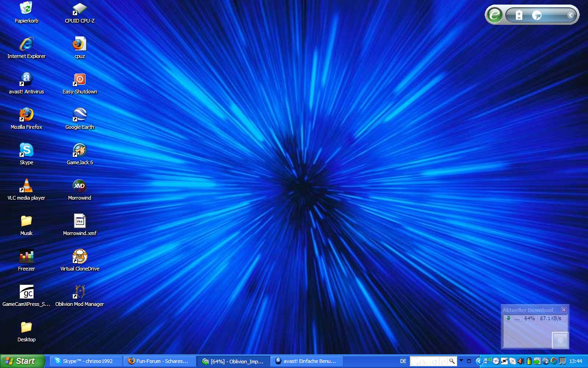
Task: Click the Start button
Action: coord(22,361)
